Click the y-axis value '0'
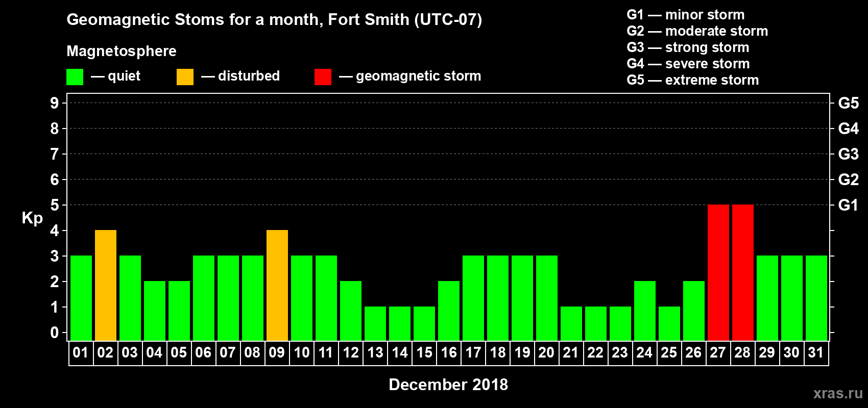868x408 pixels. [x=55, y=333]
